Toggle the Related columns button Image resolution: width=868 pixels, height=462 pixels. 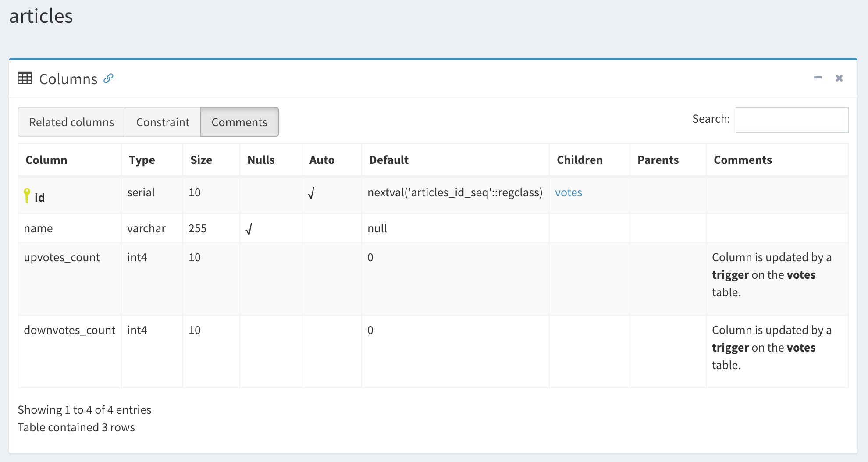point(71,122)
